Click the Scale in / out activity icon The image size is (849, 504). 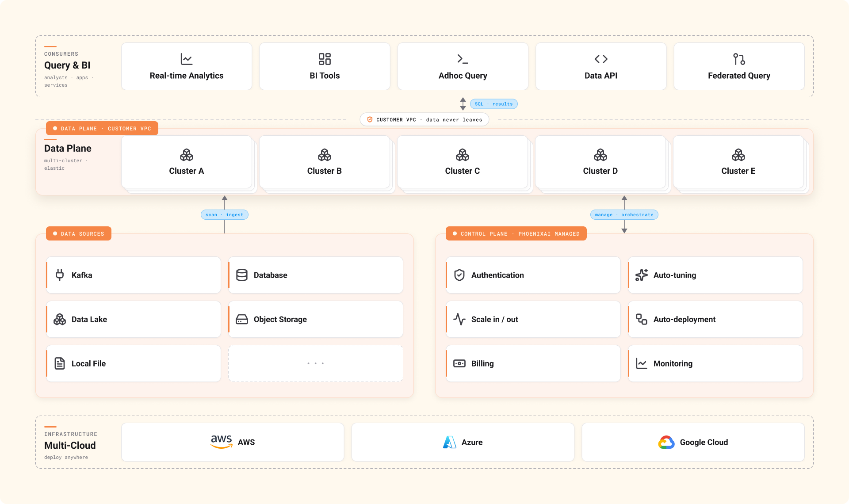459,319
